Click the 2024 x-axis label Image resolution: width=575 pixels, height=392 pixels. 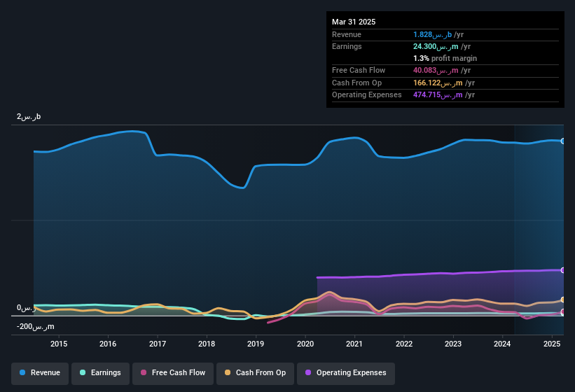point(502,344)
